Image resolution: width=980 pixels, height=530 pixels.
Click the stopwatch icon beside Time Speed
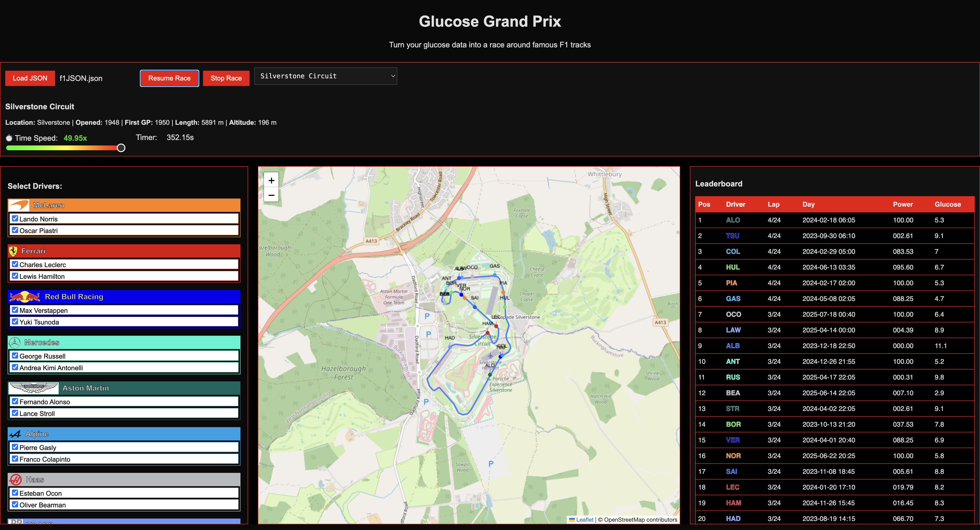click(9, 138)
